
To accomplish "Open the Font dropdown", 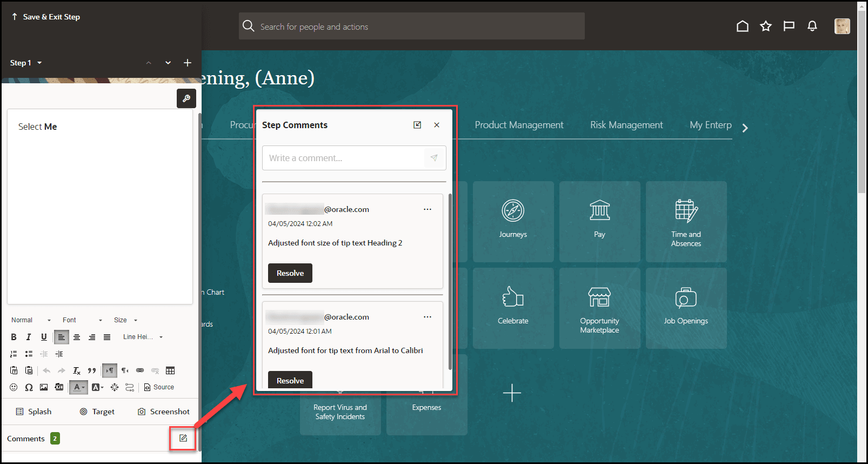I will [82, 320].
